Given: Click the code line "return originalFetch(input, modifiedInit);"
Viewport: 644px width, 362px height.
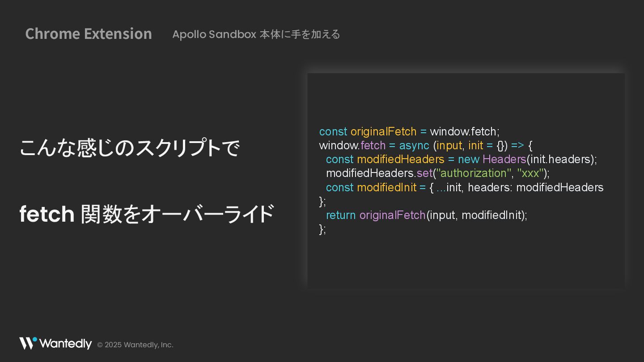Looking at the screenshot, I should [427, 215].
